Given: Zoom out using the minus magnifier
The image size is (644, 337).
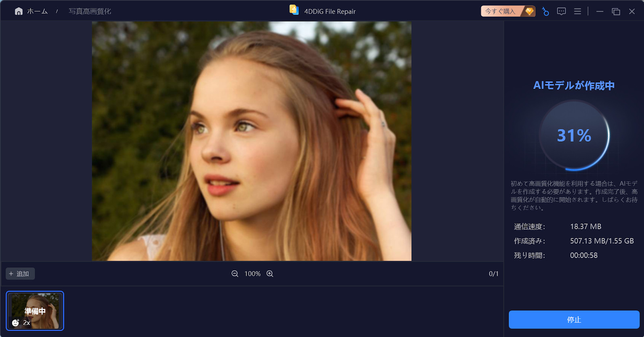Looking at the screenshot, I should click(x=235, y=274).
